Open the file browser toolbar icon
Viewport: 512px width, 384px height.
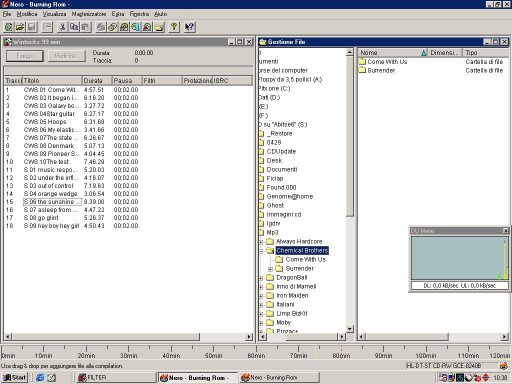159,27
